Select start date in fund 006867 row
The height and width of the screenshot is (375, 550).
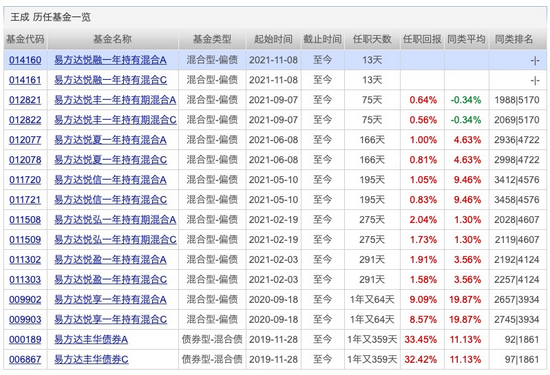tap(274, 360)
